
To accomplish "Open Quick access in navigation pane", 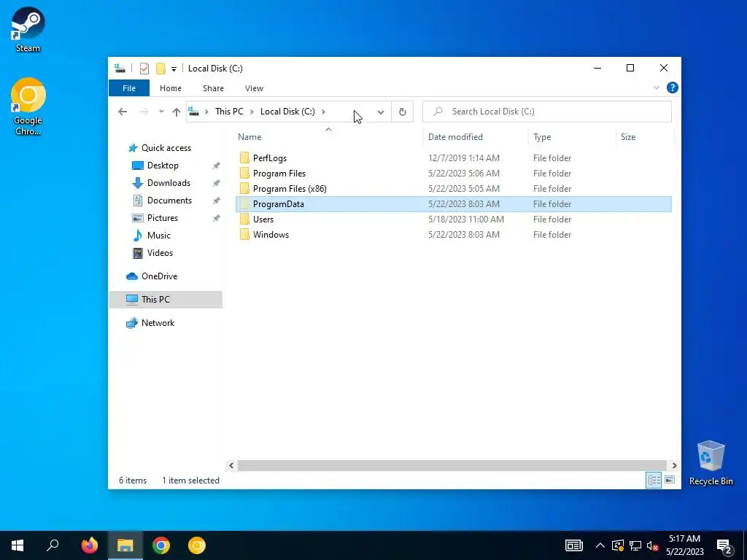I will (x=166, y=148).
